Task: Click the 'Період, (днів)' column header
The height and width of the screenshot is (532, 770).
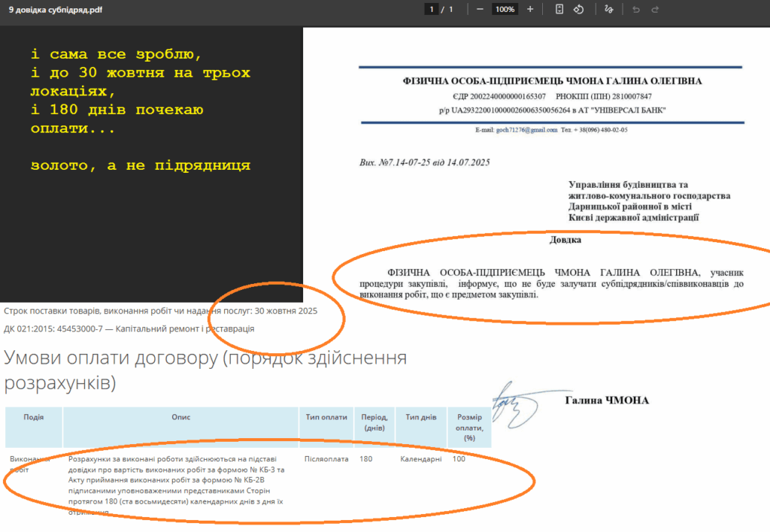Action: pyautogui.click(x=374, y=422)
